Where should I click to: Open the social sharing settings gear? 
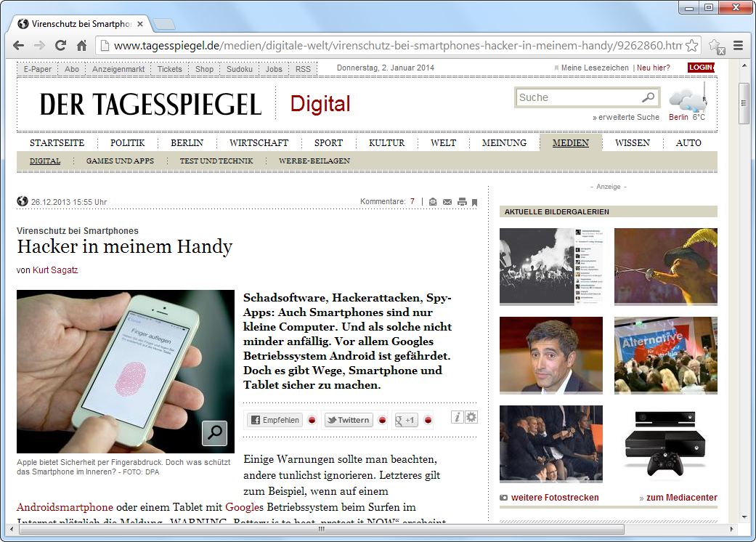click(x=471, y=417)
